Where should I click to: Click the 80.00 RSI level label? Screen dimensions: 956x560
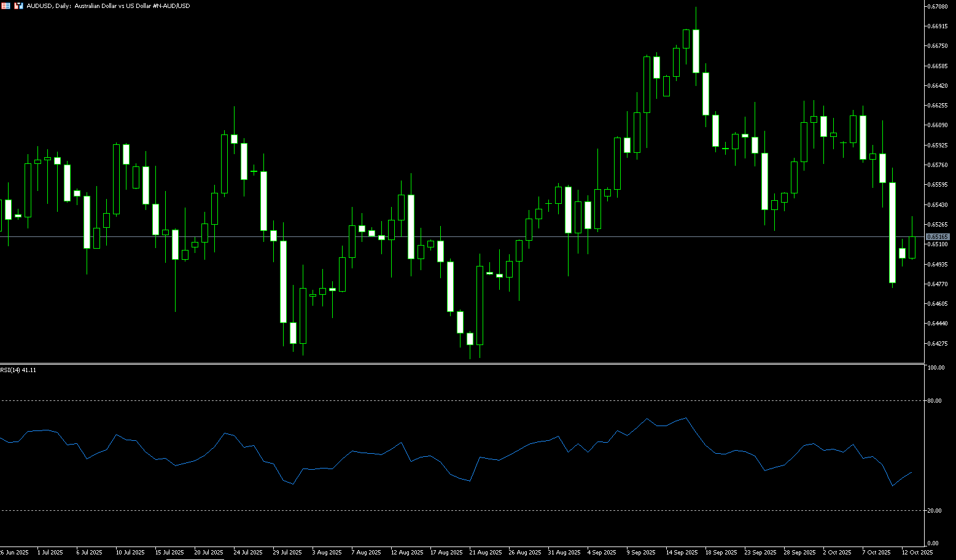[935, 401]
